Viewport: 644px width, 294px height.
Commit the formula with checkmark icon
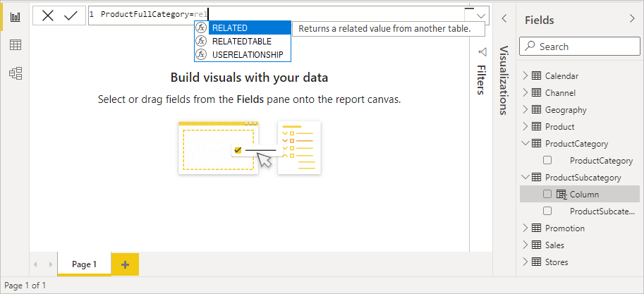pos(71,16)
